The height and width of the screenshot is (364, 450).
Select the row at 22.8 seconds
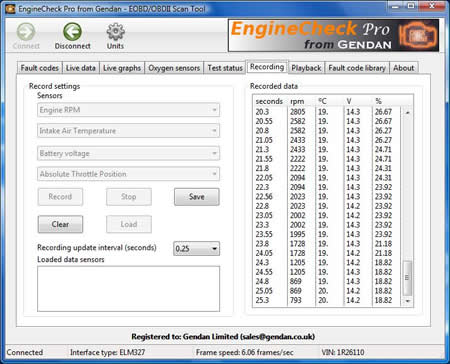click(x=327, y=206)
